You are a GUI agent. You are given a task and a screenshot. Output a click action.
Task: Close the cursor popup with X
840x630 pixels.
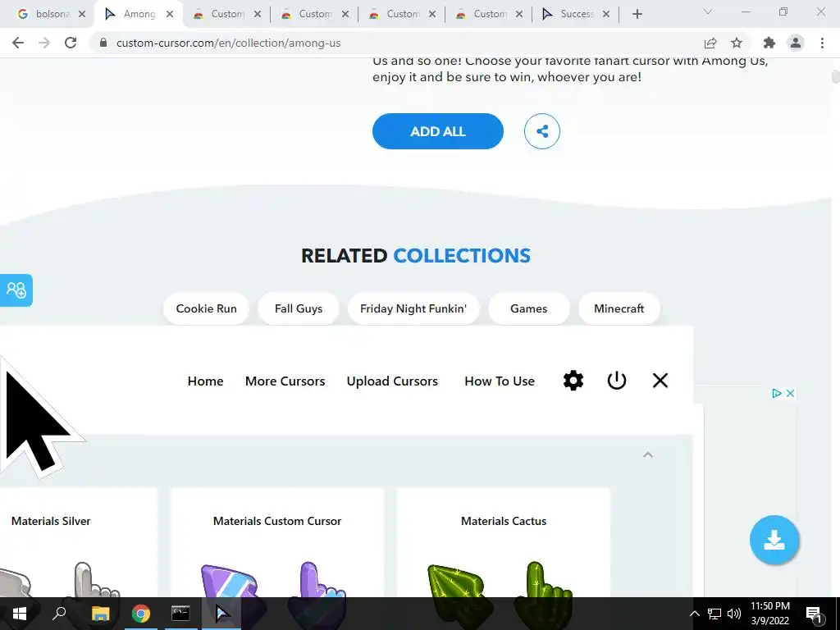point(660,381)
